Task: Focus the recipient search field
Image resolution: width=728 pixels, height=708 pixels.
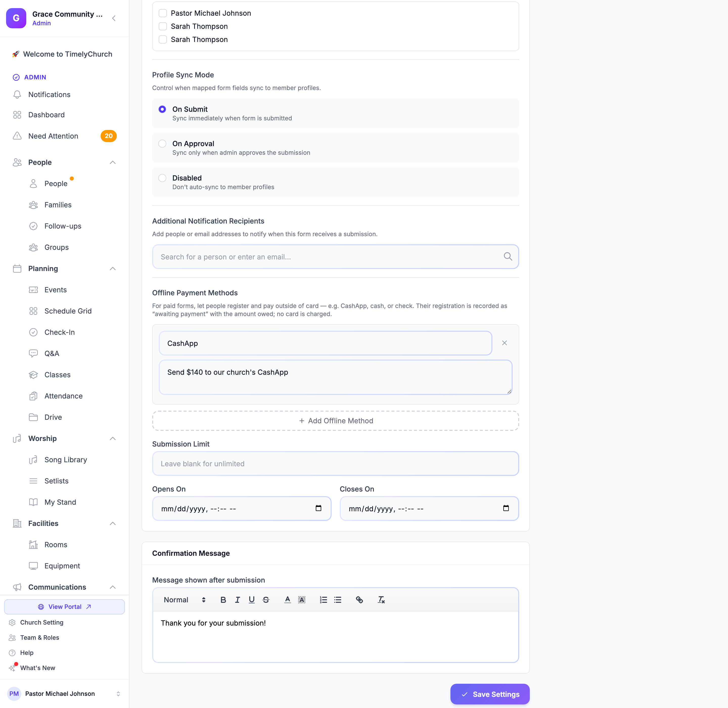Action: tap(335, 257)
